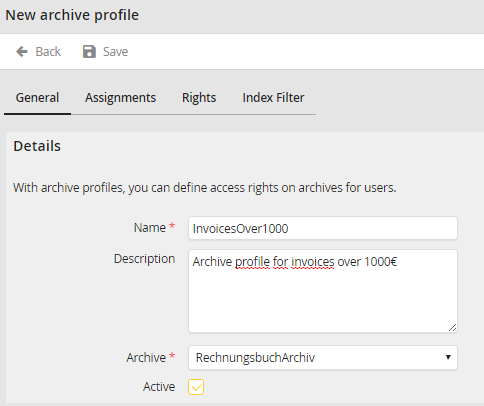484x406 pixels.
Task: Open the Index Filter tab
Action: tap(273, 98)
